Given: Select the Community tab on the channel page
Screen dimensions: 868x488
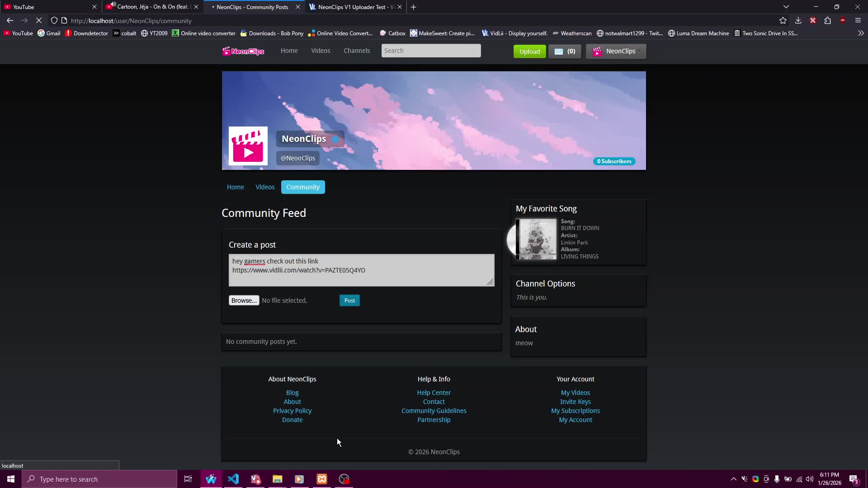Looking at the screenshot, I should coord(302,187).
